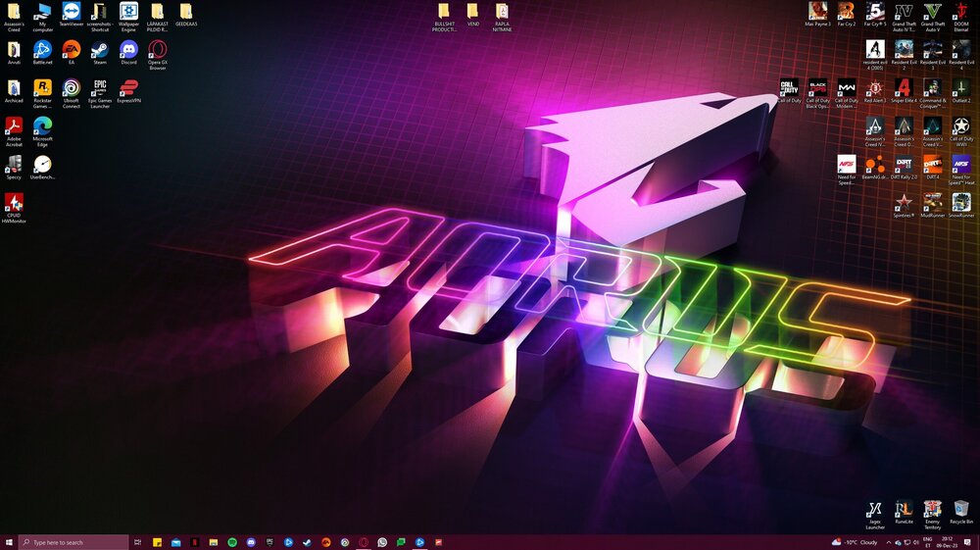
Task: Select the Max Payne 3 game shortcut
Action: point(817,15)
